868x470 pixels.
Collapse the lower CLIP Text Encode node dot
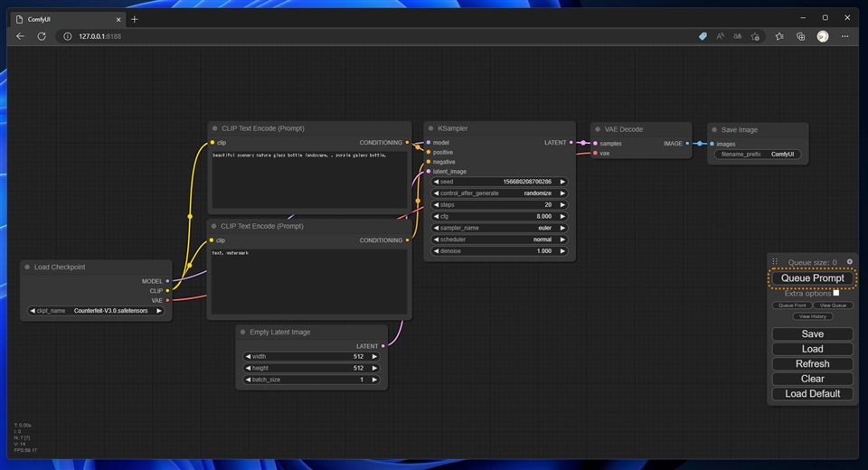213,226
